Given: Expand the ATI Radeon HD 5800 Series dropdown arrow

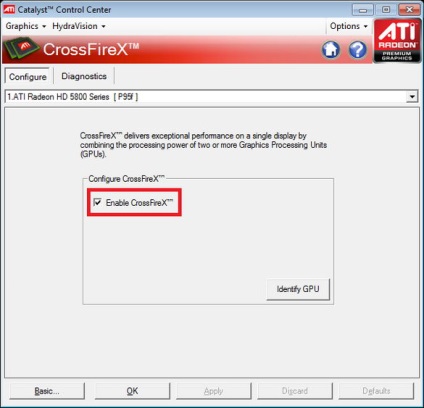Looking at the screenshot, I should pyautogui.click(x=412, y=97).
